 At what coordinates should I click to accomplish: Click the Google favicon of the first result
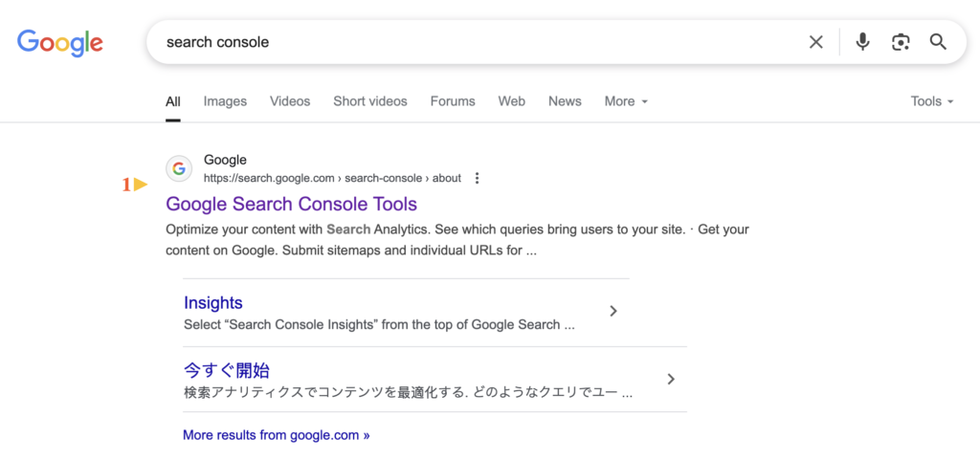(x=179, y=168)
